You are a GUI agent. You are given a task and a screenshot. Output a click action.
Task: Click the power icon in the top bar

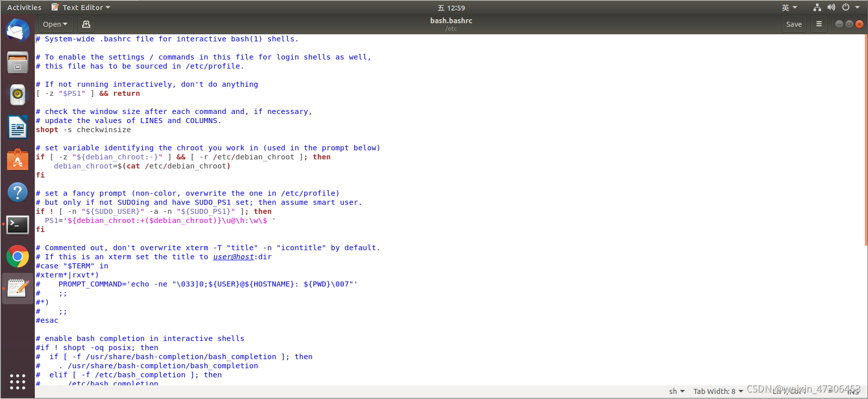click(846, 8)
